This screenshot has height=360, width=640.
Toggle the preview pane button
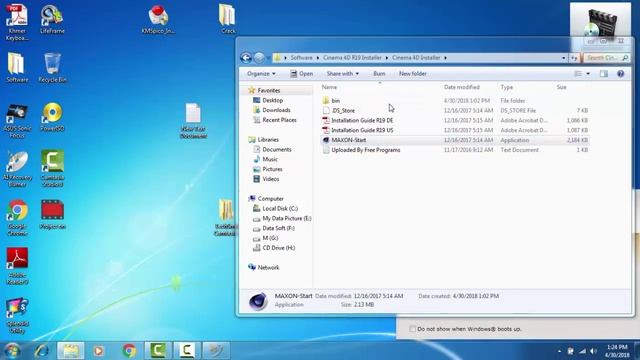click(x=604, y=74)
